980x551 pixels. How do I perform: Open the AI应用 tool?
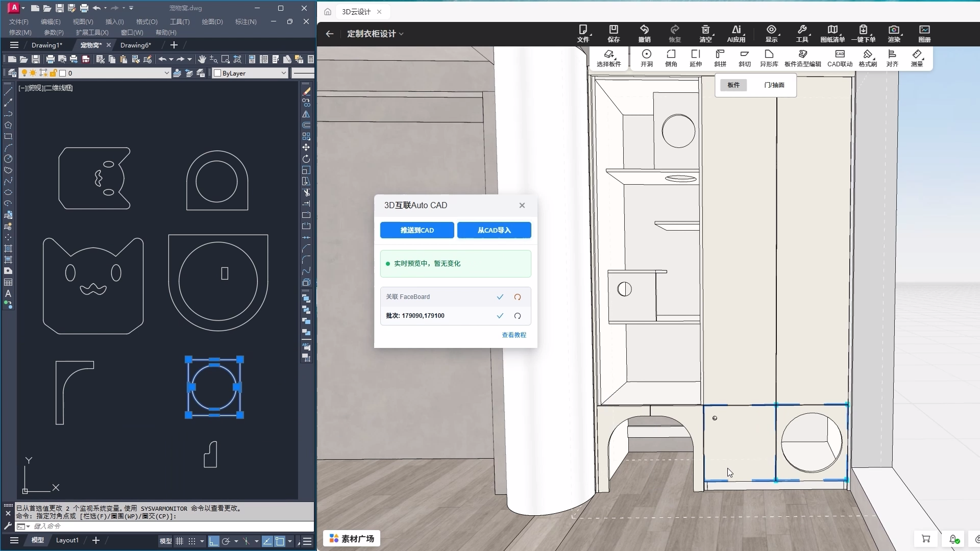coord(736,34)
